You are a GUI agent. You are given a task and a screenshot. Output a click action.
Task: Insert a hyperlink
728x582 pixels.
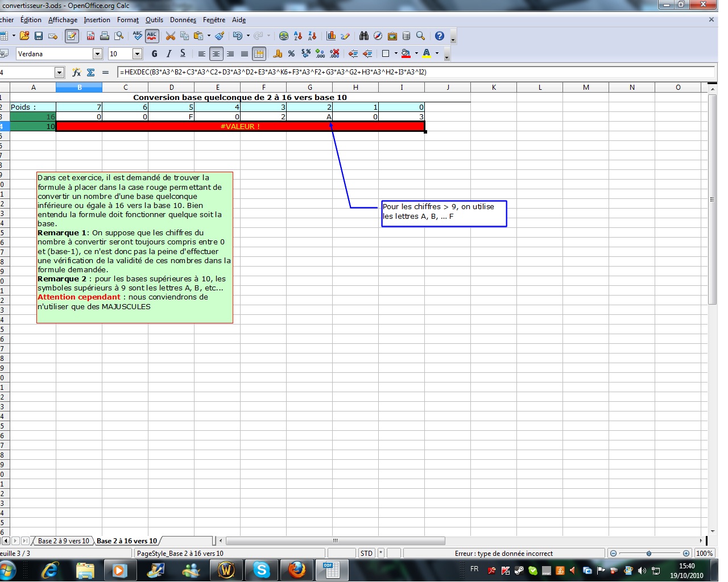[284, 36]
